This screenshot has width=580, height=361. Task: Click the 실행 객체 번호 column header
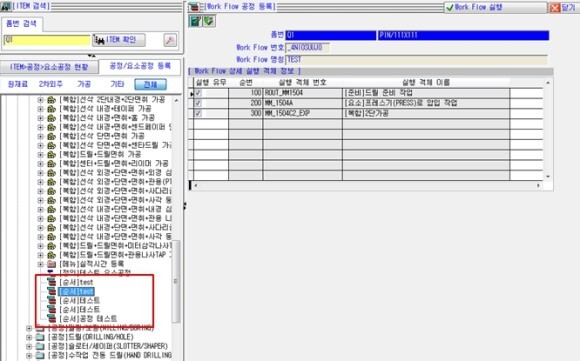303,82
